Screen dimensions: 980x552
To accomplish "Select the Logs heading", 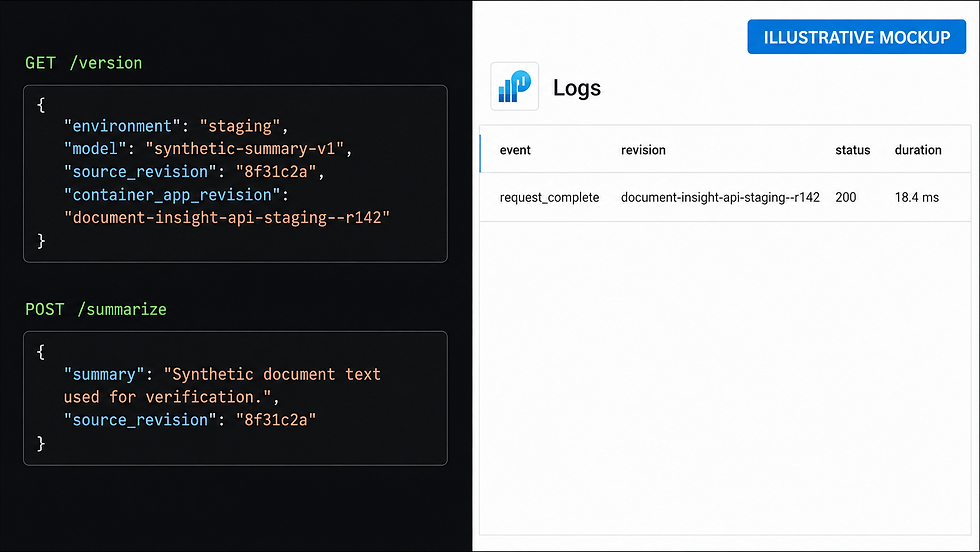I will pyautogui.click(x=576, y=88).
